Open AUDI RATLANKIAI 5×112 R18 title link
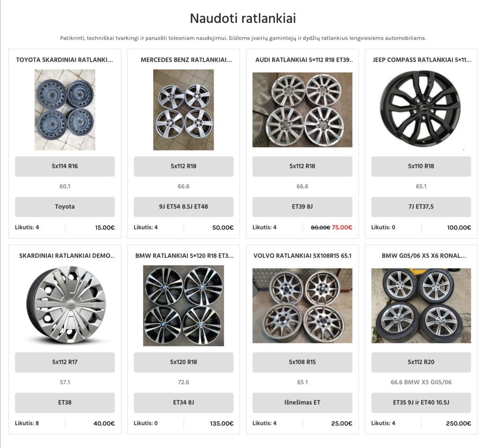Image resolution: width=484 pixels, height=448 pixels. pos(304,60)
